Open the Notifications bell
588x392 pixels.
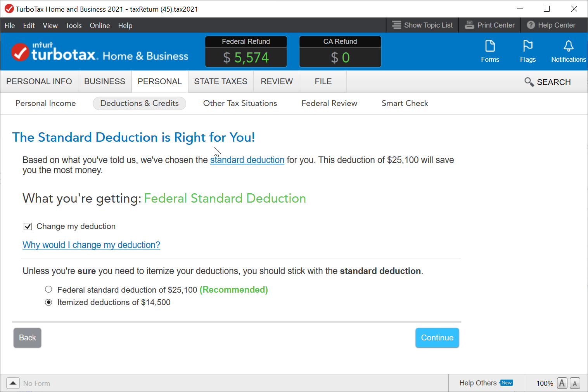click(568, 51)
